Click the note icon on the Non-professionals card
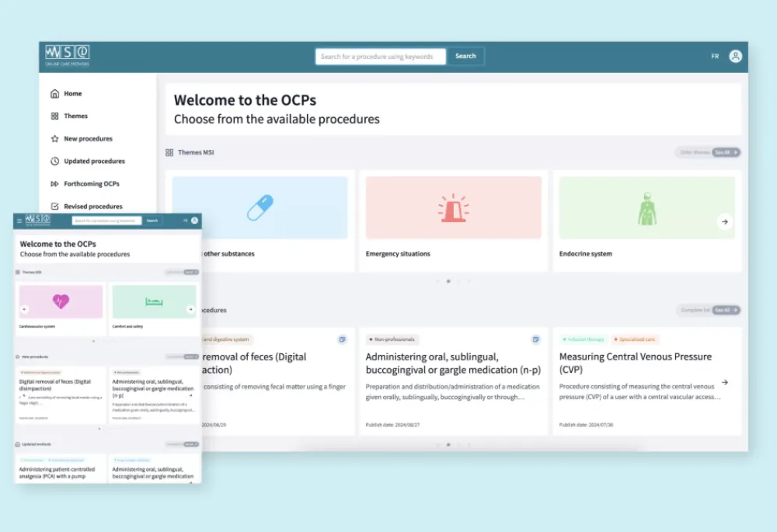Screen dimensions: 777x532 (x=535, y=339)
